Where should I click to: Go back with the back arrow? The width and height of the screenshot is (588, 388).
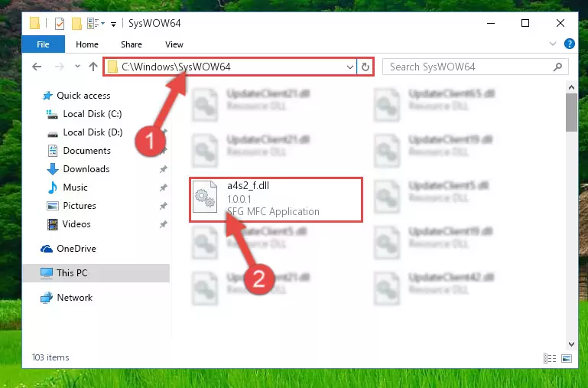coord(37,67)
